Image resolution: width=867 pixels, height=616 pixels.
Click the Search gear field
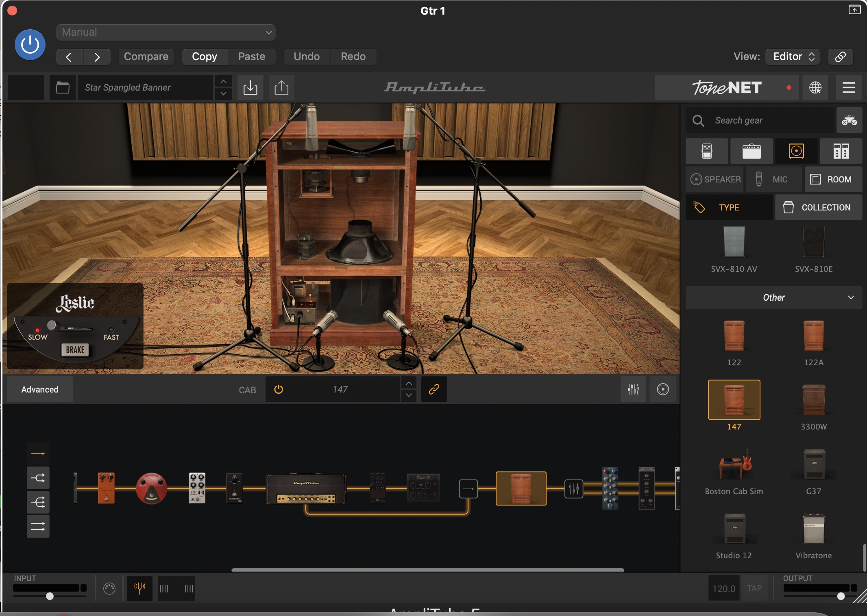[760, 120]
